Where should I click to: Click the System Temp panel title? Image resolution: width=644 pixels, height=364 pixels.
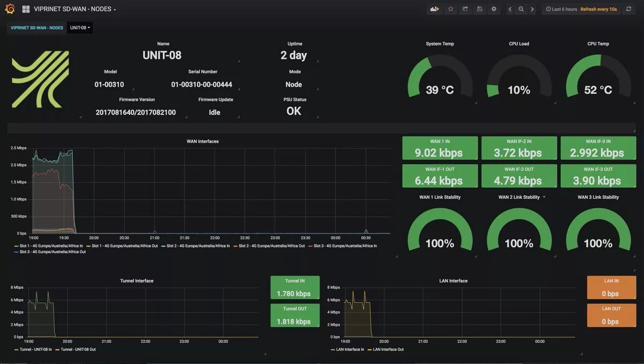pos(440,44)
